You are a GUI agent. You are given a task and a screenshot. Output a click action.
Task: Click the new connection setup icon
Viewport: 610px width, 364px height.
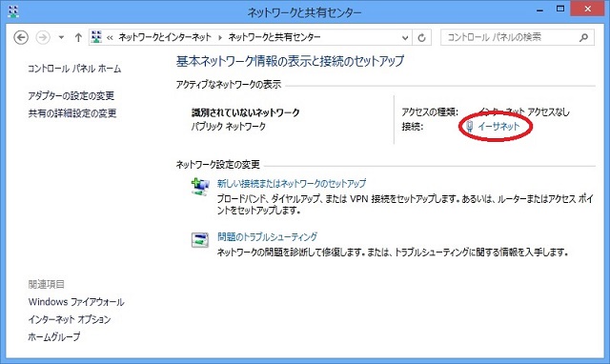(x=200, y=186)
